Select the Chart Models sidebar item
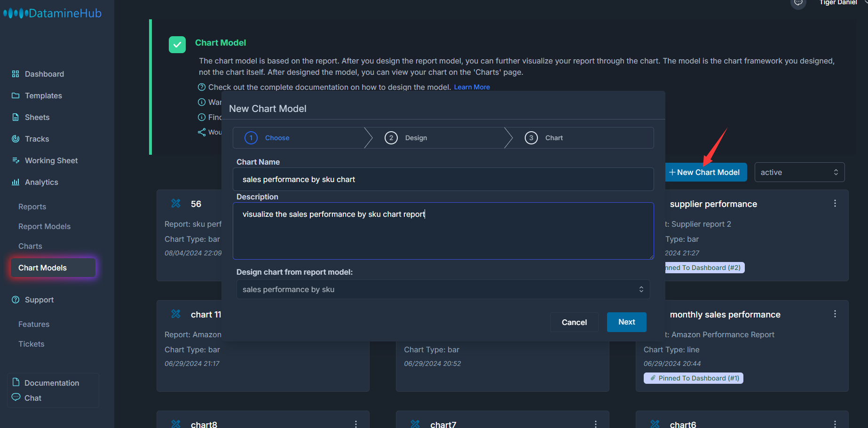Viewport: 868px width, 428px height. [x=53, y=268]
